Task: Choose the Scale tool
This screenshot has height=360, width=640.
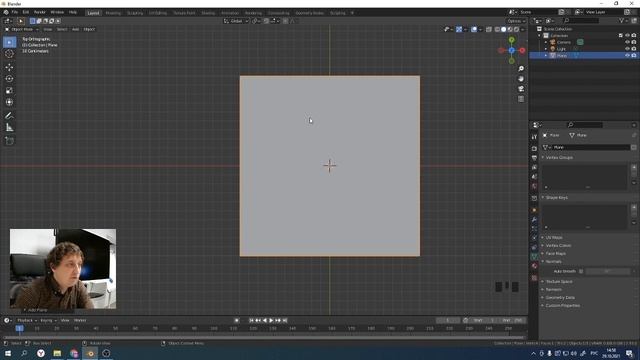Action: [x=9, y=91]
